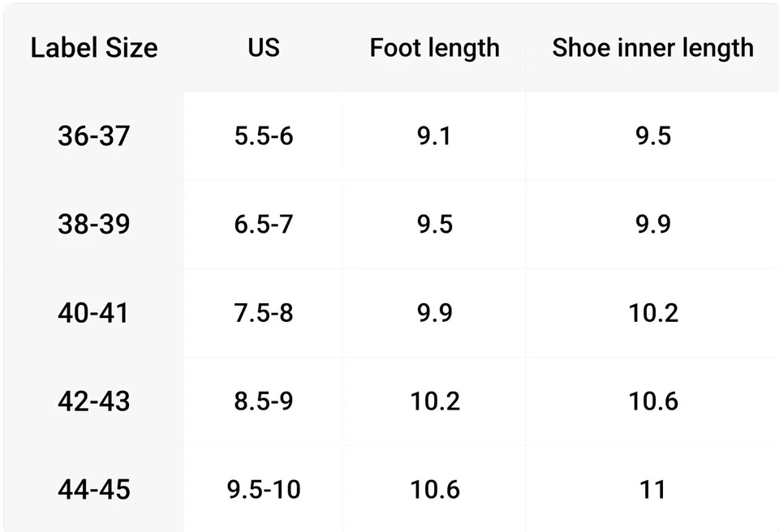Screen dimensions: 779x532
Task: Click the Shoe inner length header
Action: click(652, 48)
